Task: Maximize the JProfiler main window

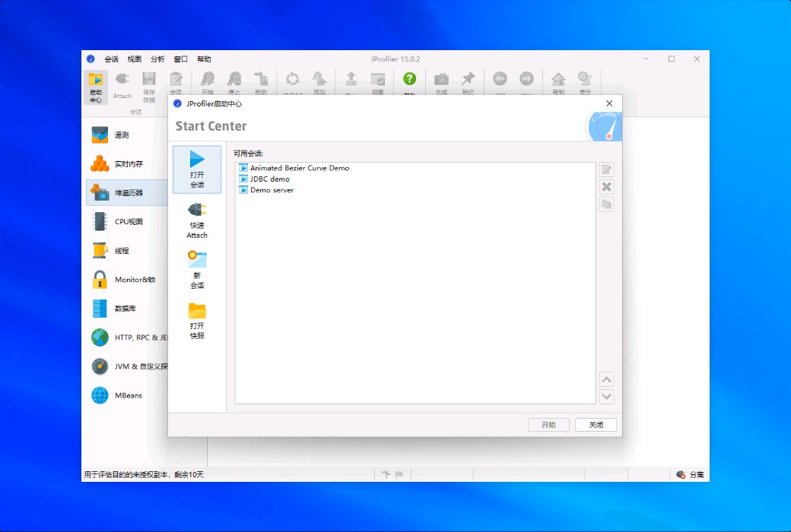Action: pyautogui.click(x=672, y=59)
